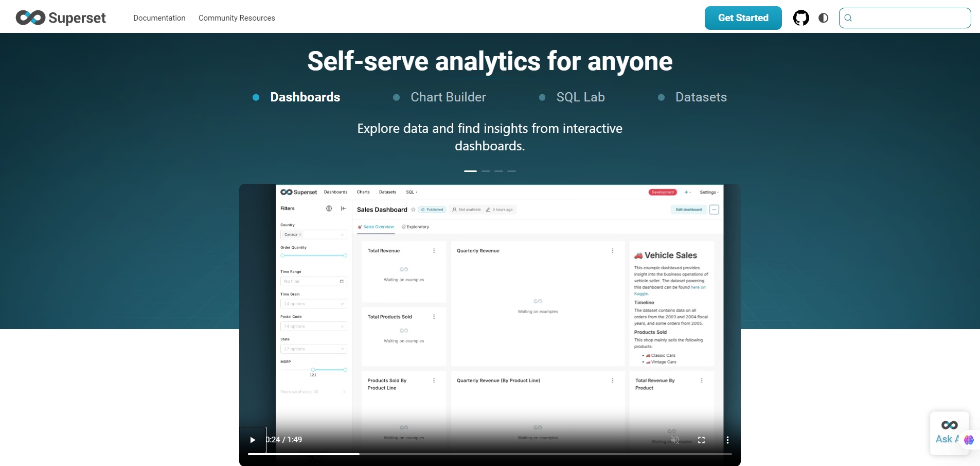Click the Get Started button
The height and width of the screenshot is (466, 980).
743,18
